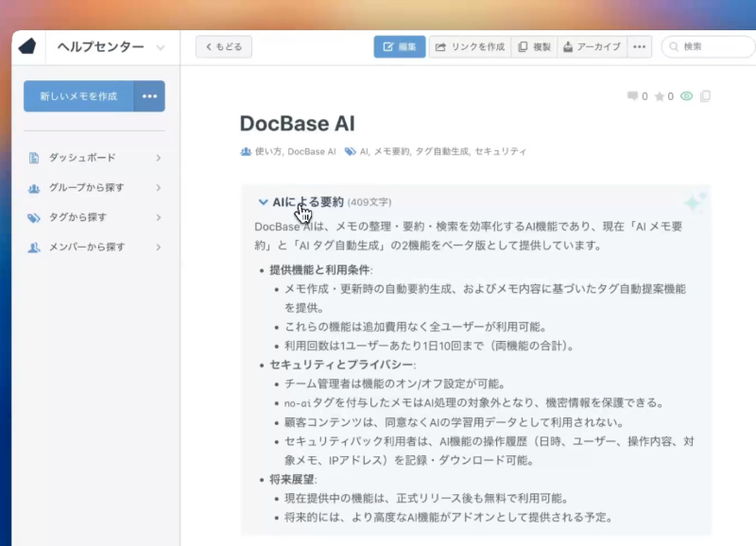
Task: Expand the ダッシュボード sidebar item
Action: pos(158,158)
